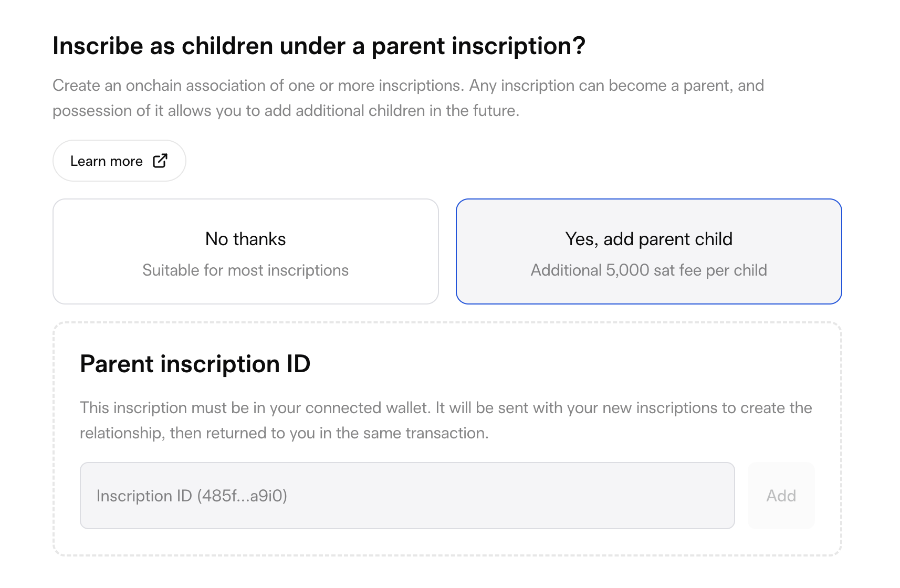
Task: Choose the Yes, add parent child option
Action: (x=648, y=251)
